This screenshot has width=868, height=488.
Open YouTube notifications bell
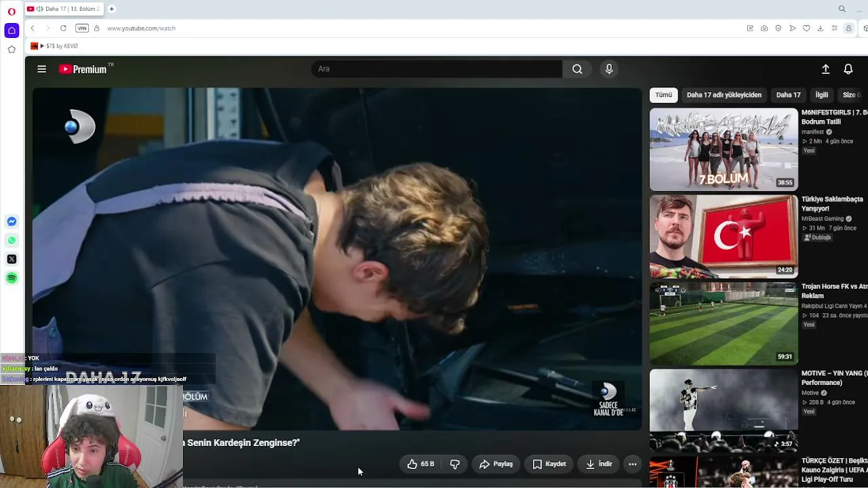(x=848, y=69)
